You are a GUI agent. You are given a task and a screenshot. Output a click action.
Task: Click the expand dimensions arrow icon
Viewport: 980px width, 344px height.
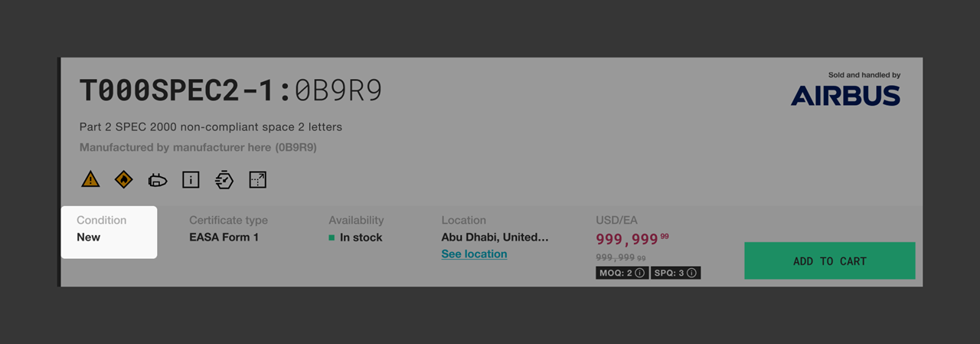point(258,180)
